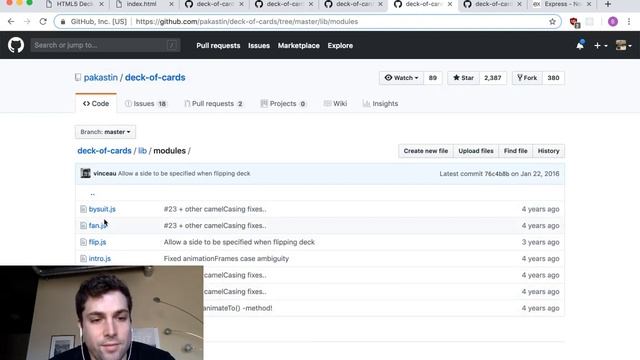Click the file icon beside intro.js
This screenshot has height=360, width=640.
pyautogui.click(x=83, y=258)
